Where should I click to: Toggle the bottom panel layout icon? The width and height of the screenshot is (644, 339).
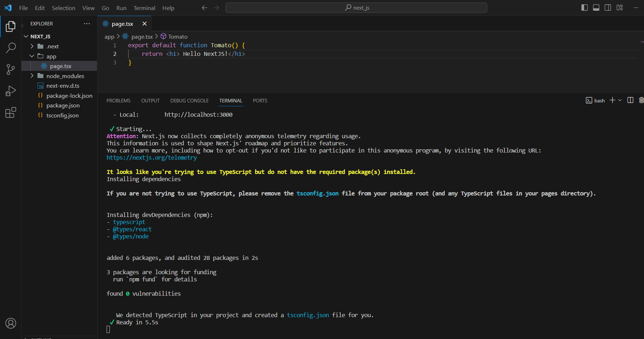tap(596, 8)
